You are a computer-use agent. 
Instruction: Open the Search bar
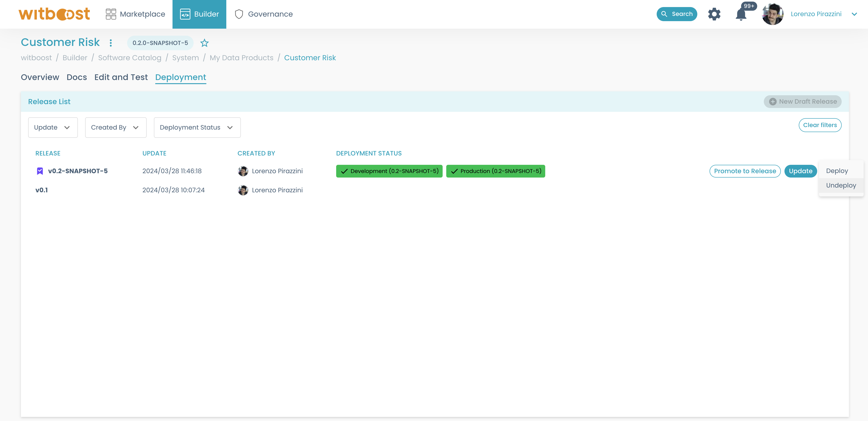(x=677, y=14)
